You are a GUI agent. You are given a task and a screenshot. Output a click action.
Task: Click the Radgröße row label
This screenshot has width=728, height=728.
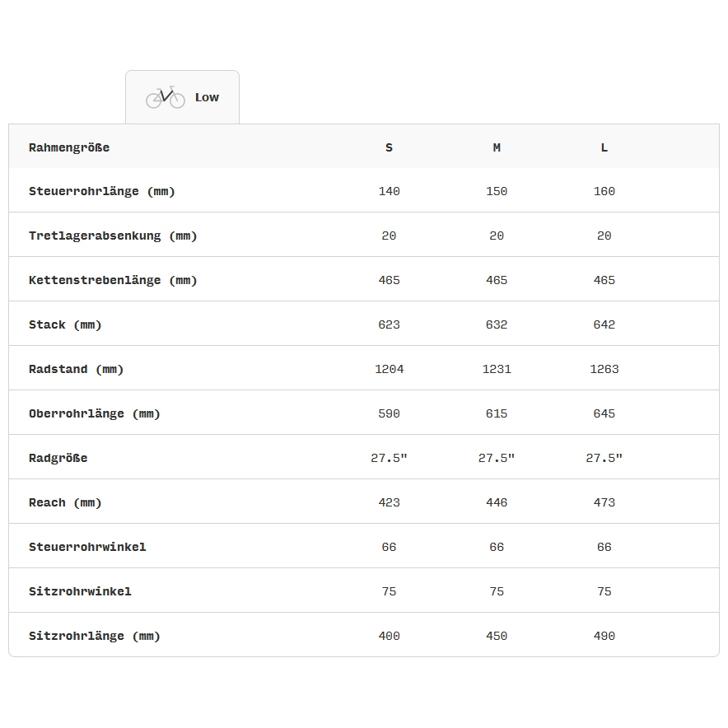coord(58,458)
